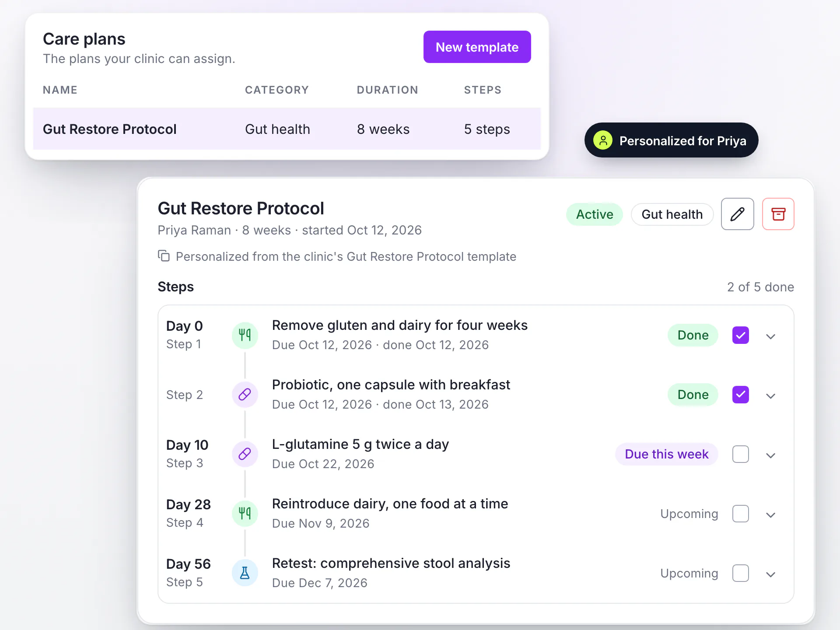Viewport: 840px width, 630px height.
Task: Click the 2 of 5 done counter
Action: [760, 287]
